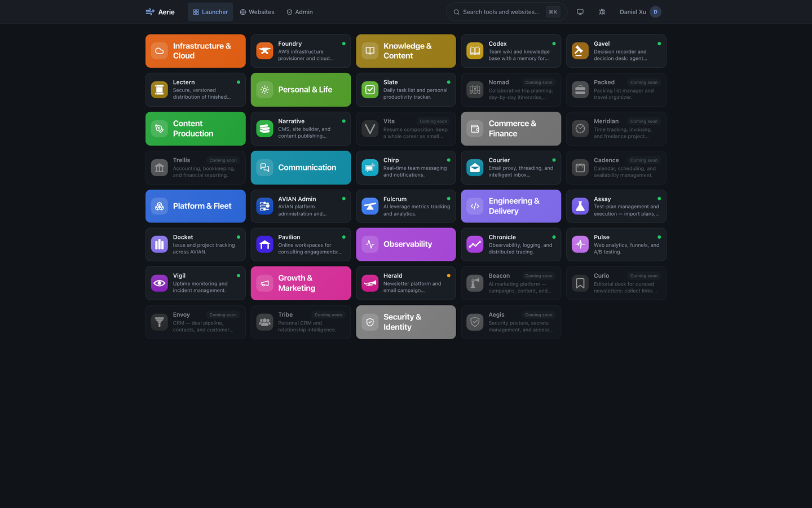This screenshot has height=508, width=812.
Task: Click the Codex open-book icon
Action: [x=475, y=51]
